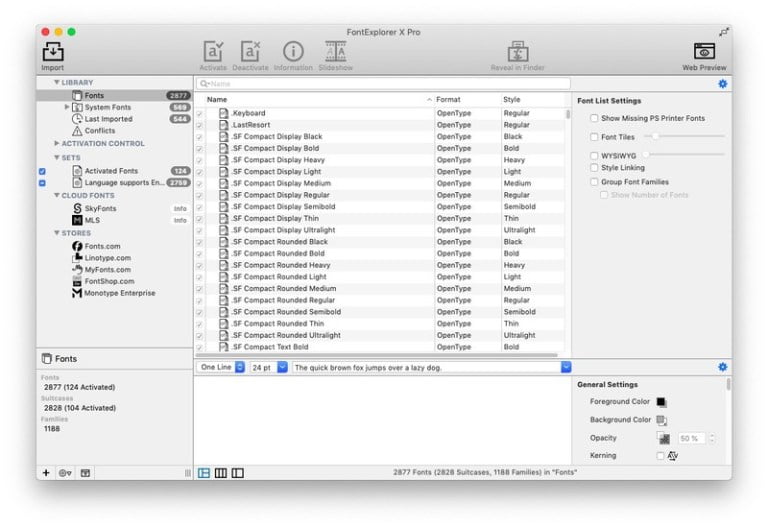This screenshot has height=528, width=768.
Task: Collapse the SETS section
Action: point(57,158)
